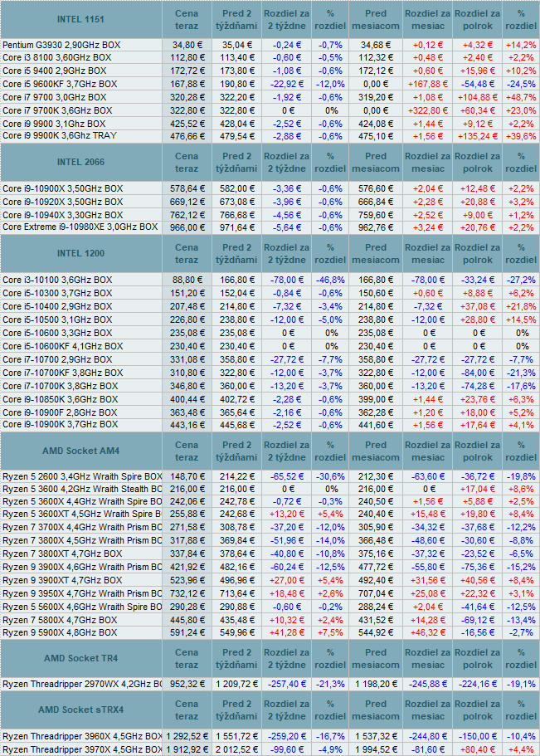The width and height of the screenshot is (540, 756).
Task: Select Ryzen Threadripper 3960X 4,5GHz product name
Action: (82, 737)
